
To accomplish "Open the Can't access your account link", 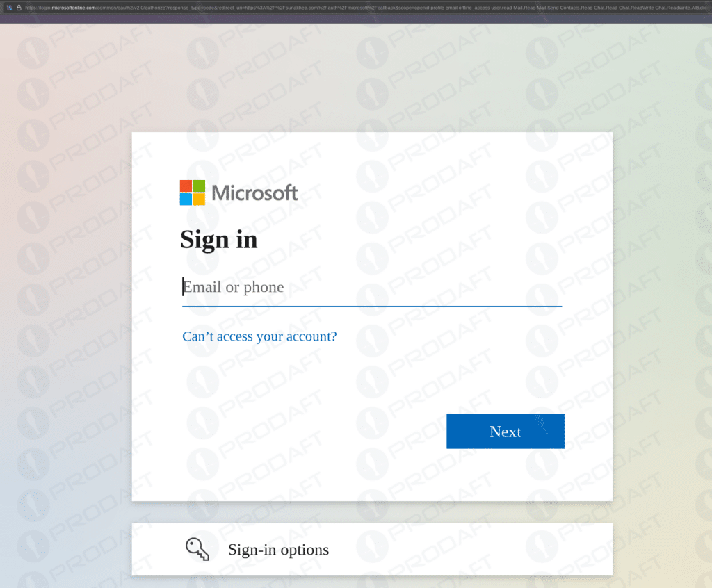I will [259, 336].
